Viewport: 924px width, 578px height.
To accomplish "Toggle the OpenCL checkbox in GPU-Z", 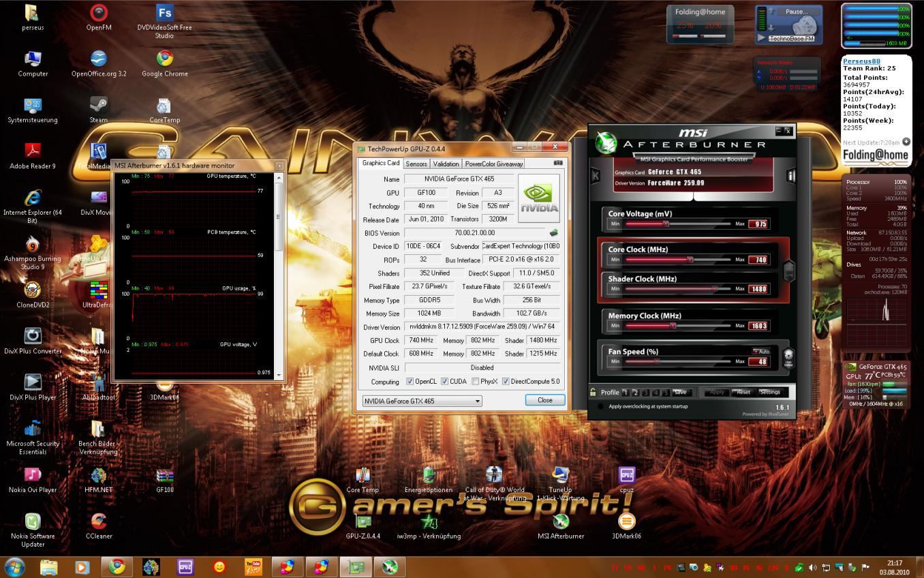I will pyautogui.click(x=410, y=382).
